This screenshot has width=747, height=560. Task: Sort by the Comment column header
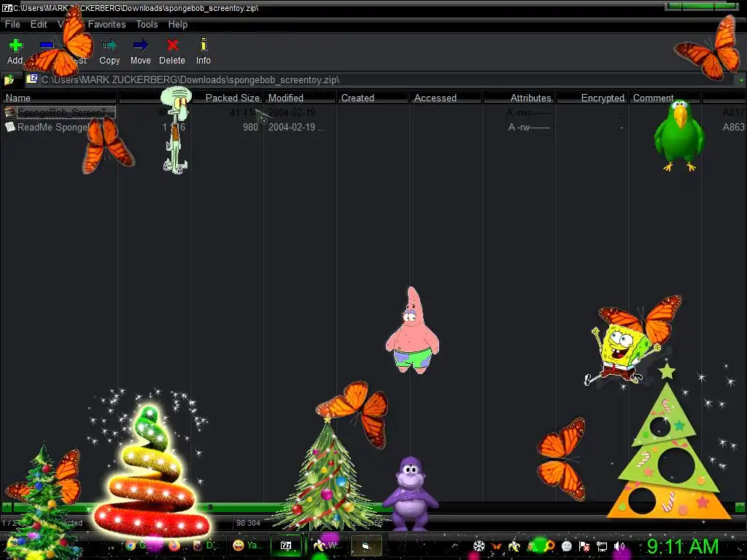point(665,98)
